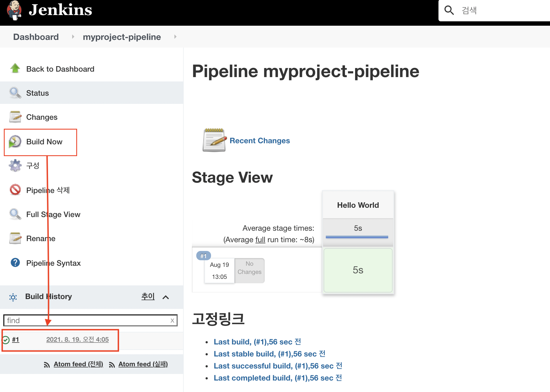Open the 추이 trend link

tap(148, 296)
